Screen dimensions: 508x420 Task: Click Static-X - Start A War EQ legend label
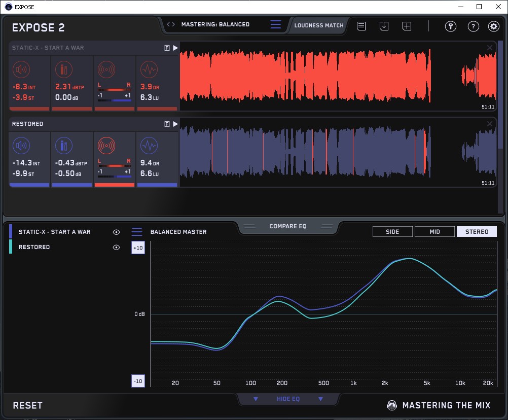tap(54, 232)
